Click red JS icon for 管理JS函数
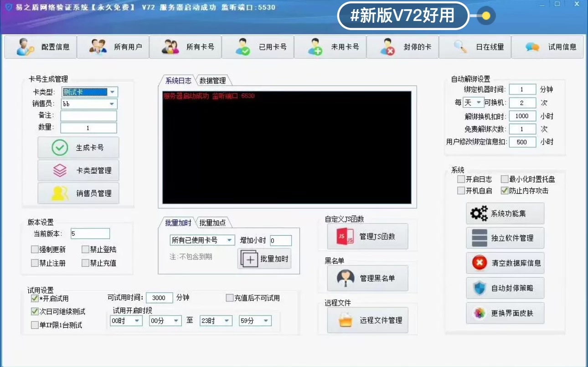Viewport: 588px width, 367px height. point(345,236)
